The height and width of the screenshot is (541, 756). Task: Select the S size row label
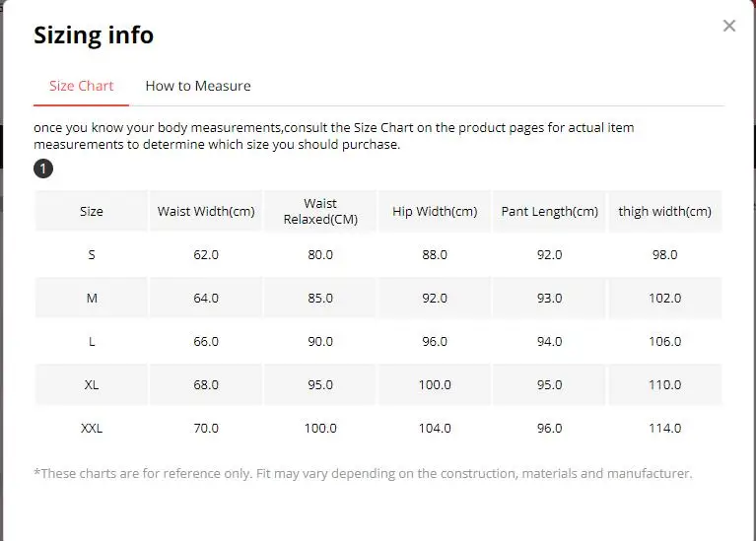pos(92,254)
